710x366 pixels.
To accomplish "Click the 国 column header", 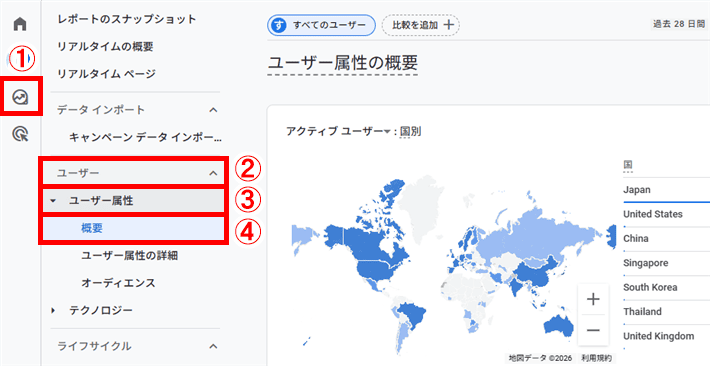I will [x=628, y=164].
